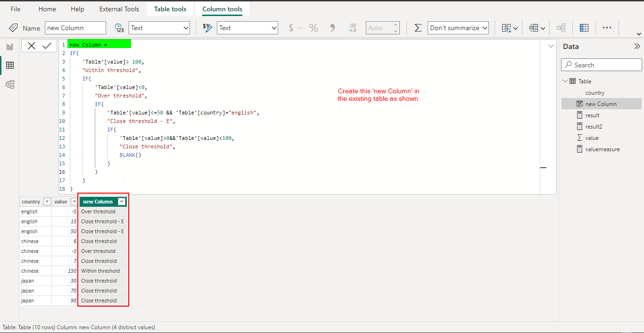Commit the DAX formula with the checkmark
Image resolution: width=644 pixels, height=333 pixels.
coord(47,46)
